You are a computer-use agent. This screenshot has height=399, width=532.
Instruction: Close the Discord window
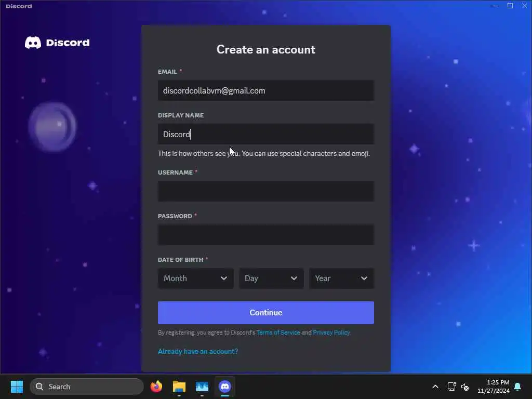(525, 6)
